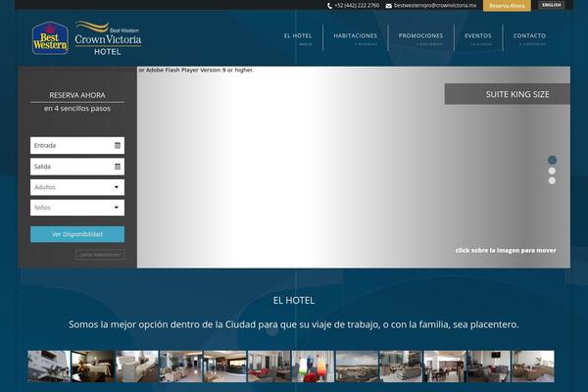Click the yellow Reserva Ahora button
The image size is (588, 392).
[507, 6]
